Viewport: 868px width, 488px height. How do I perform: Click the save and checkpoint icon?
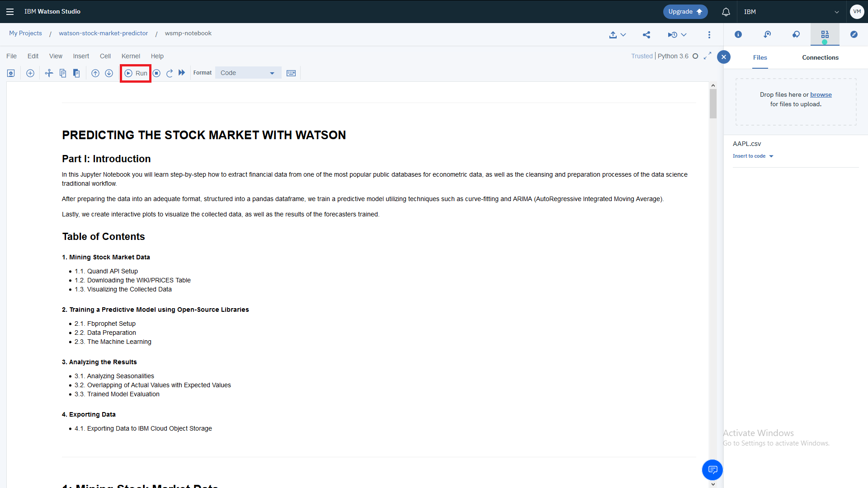11,73
